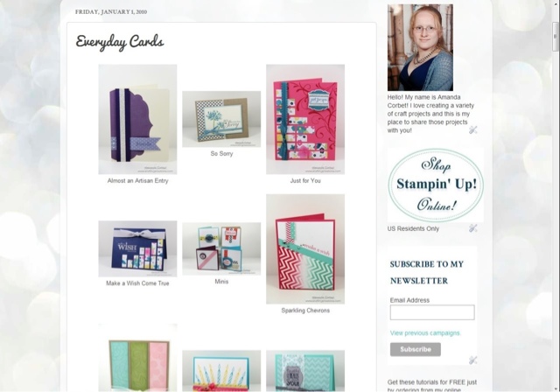Open the Shop Stampin' Up! Online badge
Image resolution: width=560 pixels, height=392 pixels.
click(436, 185)
